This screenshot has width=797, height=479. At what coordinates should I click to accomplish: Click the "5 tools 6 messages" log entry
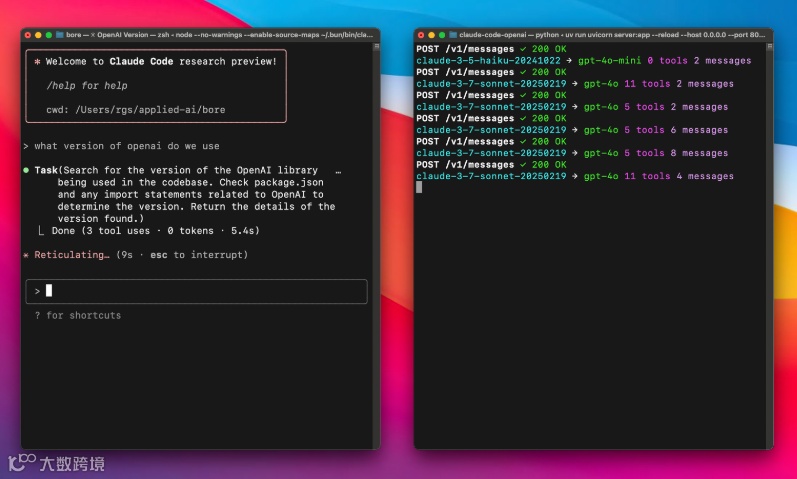[x=676, y=130]
